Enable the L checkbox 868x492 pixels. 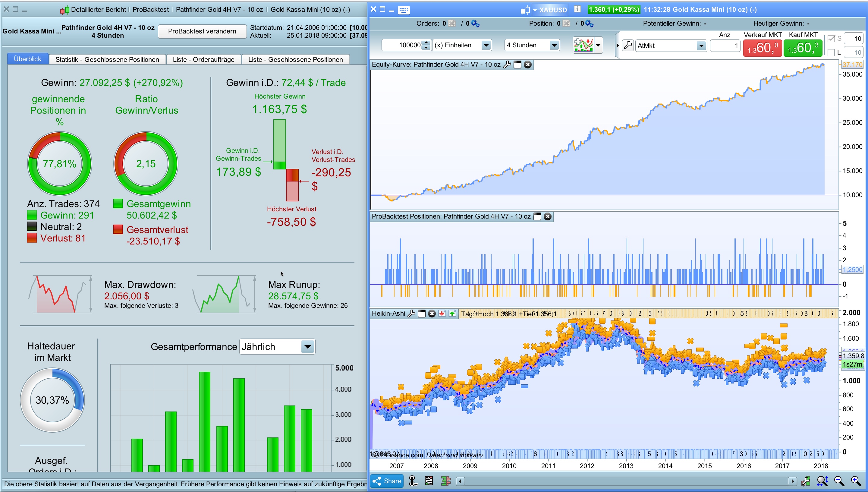point(832,52)
